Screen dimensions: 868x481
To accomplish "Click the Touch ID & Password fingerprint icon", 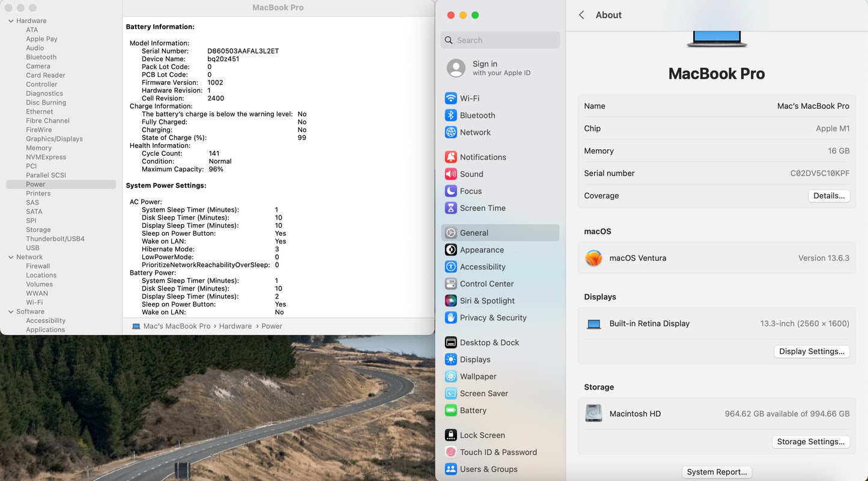I will (451, 452).
